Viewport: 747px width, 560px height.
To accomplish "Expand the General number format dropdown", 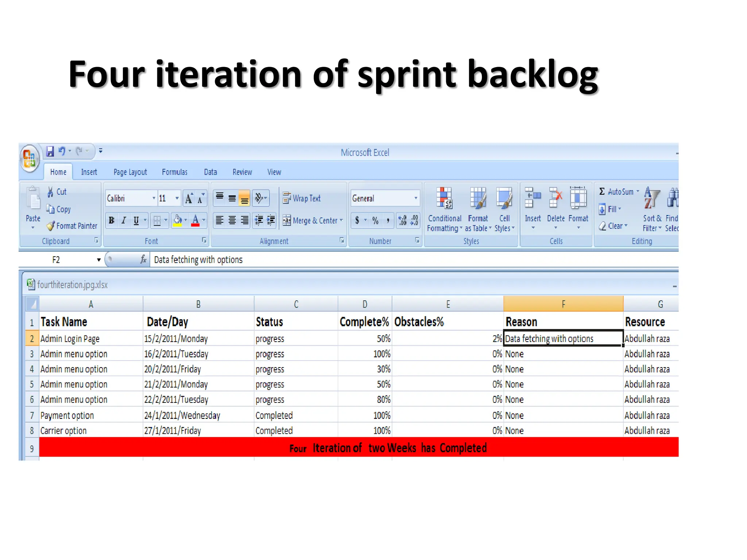I will pos(415,198).
